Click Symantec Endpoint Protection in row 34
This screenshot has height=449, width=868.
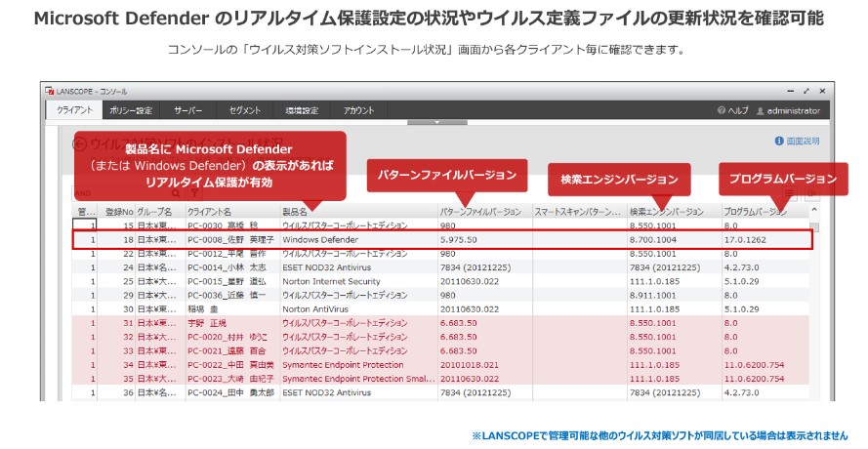point(343,365)
